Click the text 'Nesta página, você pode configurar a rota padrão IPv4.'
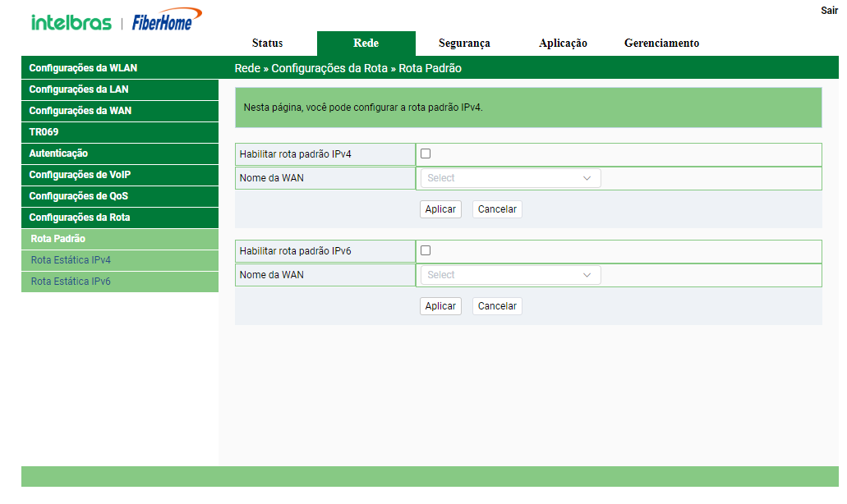 (x=363, y=108)
